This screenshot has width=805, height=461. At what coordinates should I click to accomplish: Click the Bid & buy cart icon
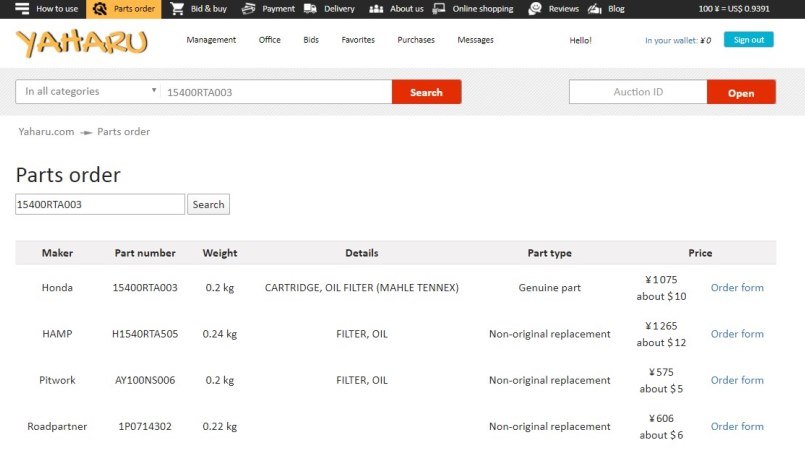tap(177, 9)
